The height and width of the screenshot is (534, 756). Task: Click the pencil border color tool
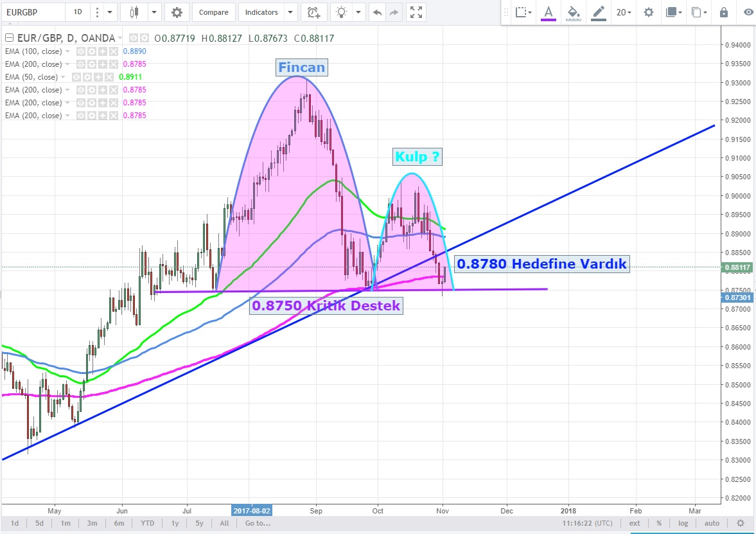point(599,12)
